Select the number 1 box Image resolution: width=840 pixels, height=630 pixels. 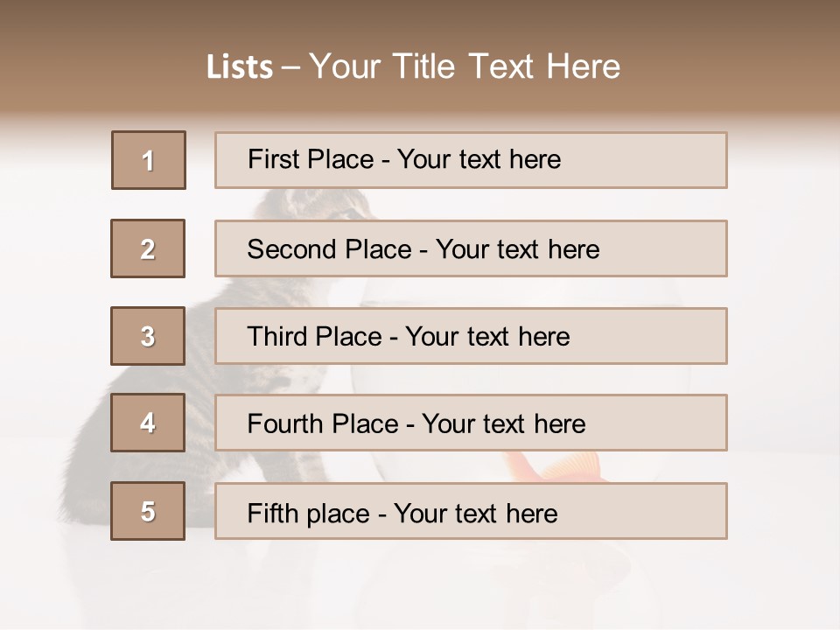tap(149, 160)
